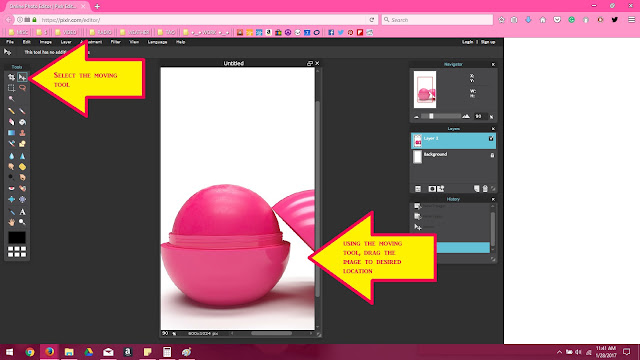Select the Burn tool

[x=22, y=177]
